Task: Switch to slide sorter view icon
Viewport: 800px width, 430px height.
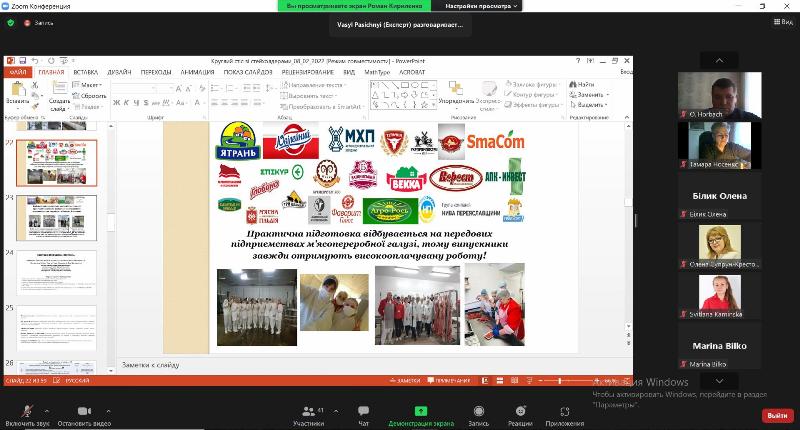Action: click(499, 381)
